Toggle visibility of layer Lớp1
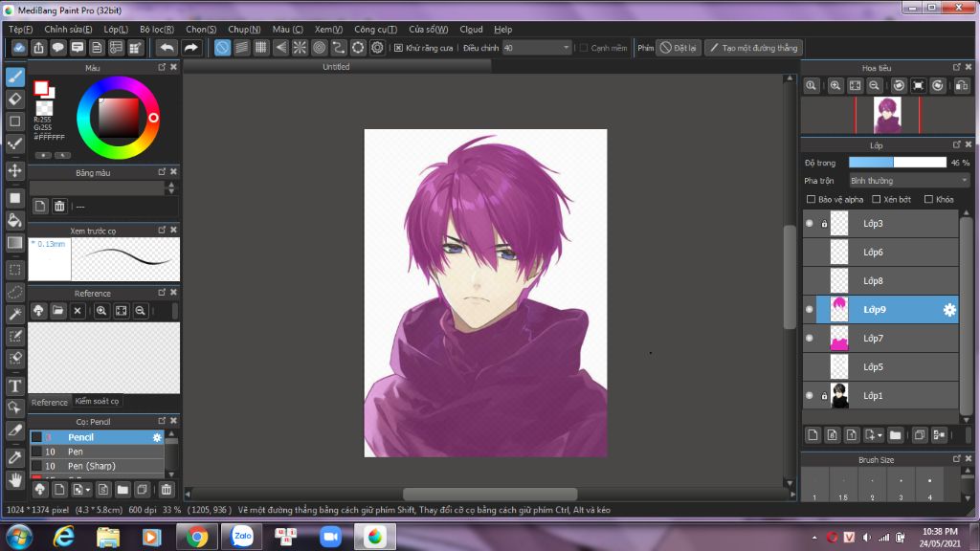The image size is (980, 551). coord(810,396)
